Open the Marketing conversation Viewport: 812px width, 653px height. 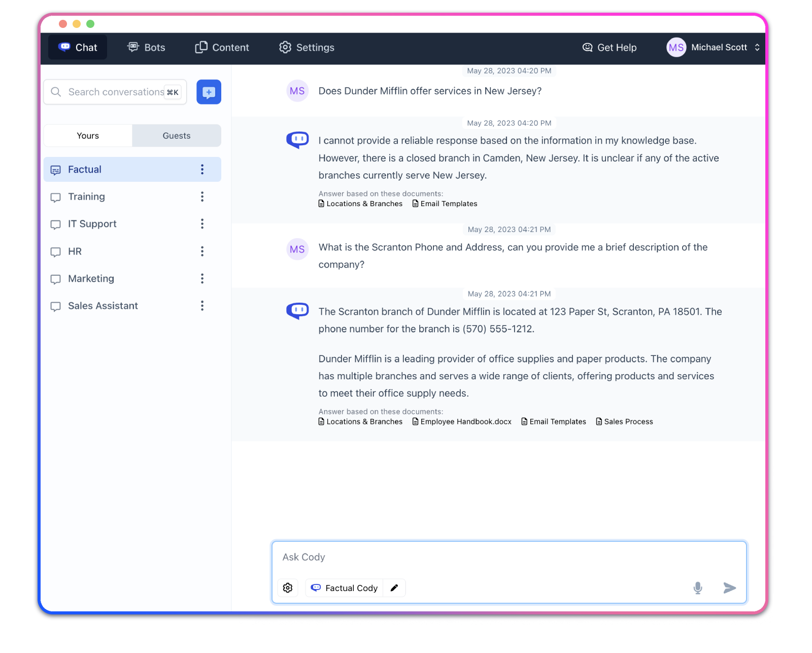(132, 278)
